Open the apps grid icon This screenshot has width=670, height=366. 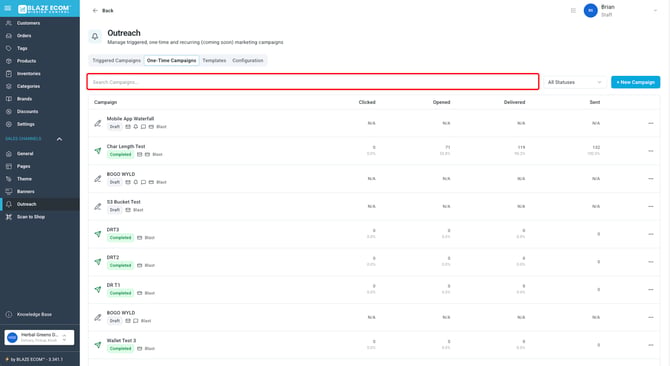(573, 11)
